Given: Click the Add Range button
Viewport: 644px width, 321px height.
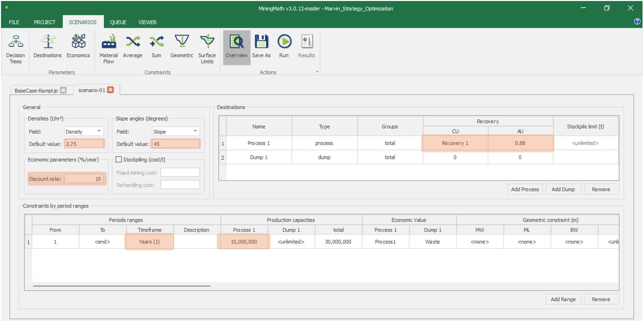Looking at the screenshot, I should coord(563,299).
